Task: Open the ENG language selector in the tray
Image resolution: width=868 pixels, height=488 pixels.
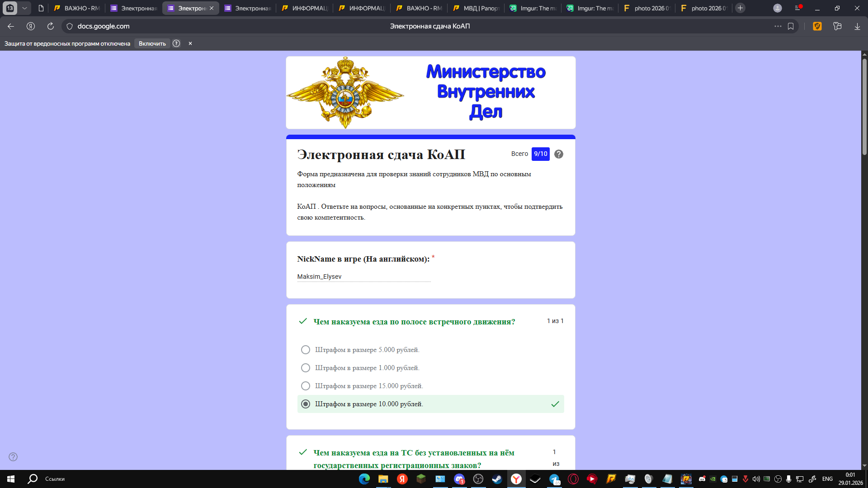Action: tap(827, 479)
